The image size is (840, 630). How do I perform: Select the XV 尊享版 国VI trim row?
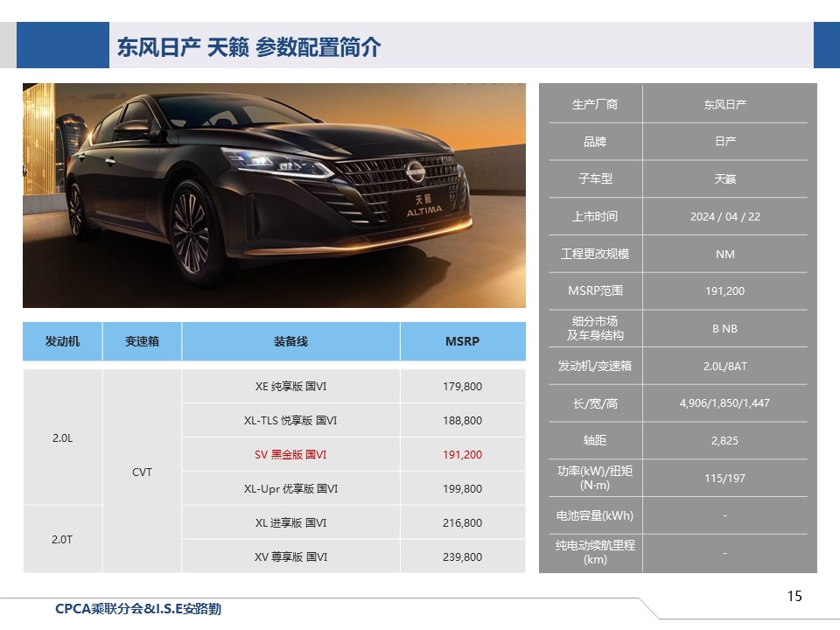[x=290, y=557]
